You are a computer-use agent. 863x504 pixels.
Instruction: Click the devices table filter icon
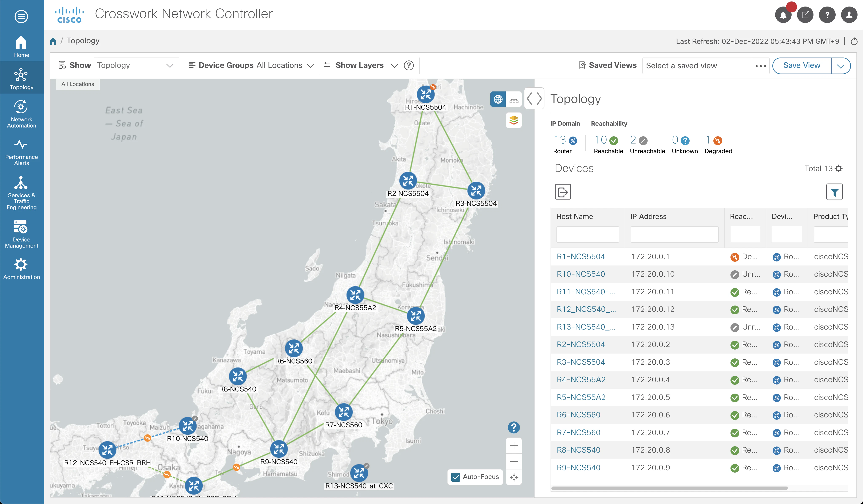[x=834, y=192]
